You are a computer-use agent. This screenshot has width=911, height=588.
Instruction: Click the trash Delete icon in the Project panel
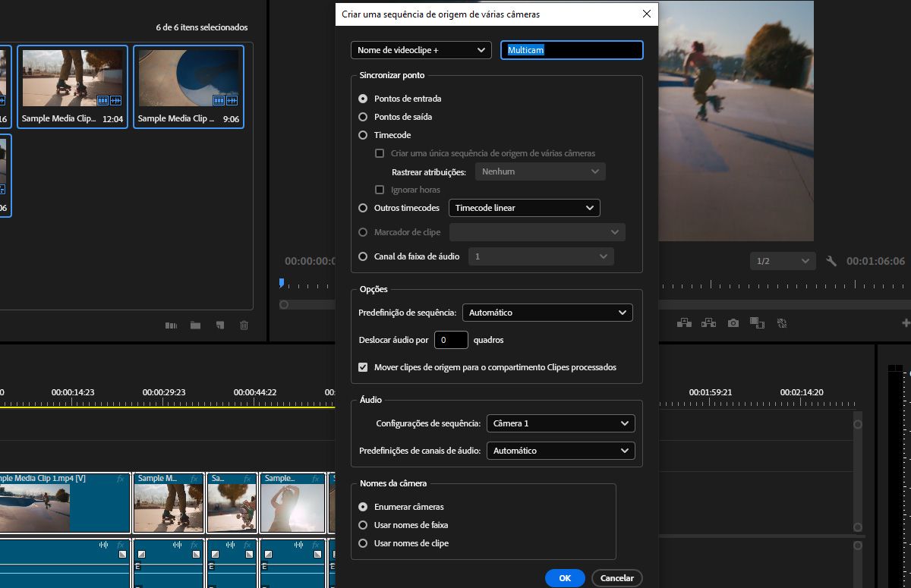coord(244,324)
